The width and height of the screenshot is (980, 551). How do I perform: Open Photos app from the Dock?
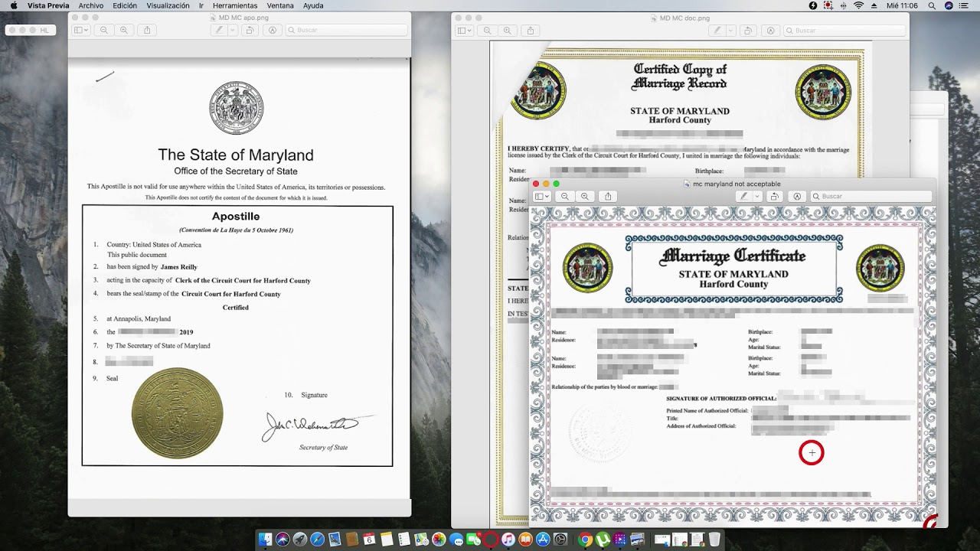coord(439,540)
